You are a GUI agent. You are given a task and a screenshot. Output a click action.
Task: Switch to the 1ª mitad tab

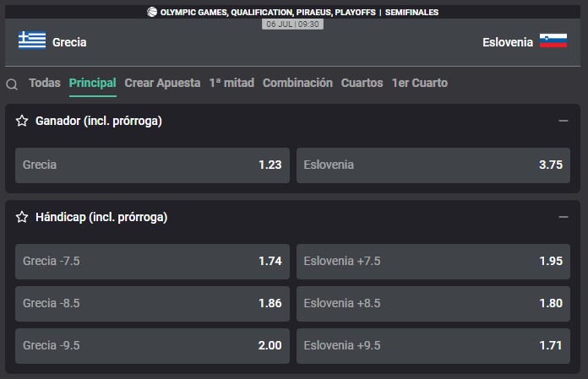231,83
